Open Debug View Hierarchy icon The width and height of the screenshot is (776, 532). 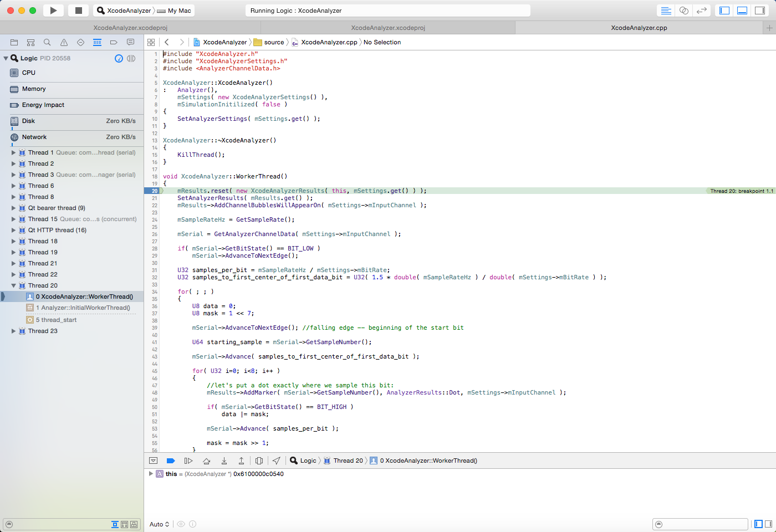click(x=259, y=461)
